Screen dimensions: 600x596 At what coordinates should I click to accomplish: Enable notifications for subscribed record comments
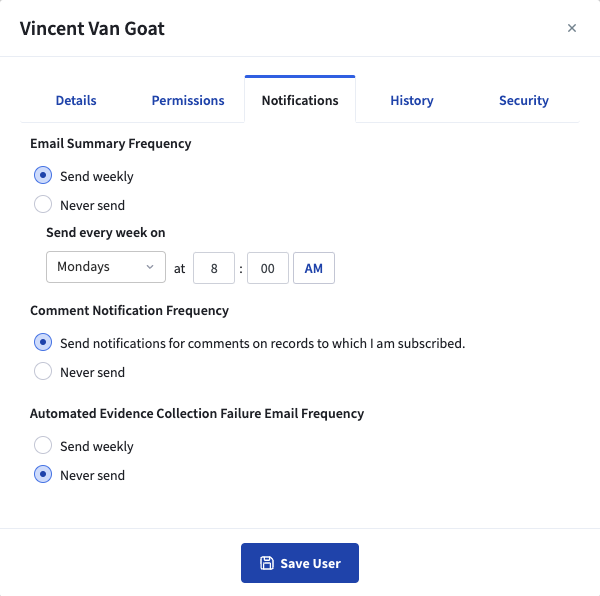click(x=43, y=343)
